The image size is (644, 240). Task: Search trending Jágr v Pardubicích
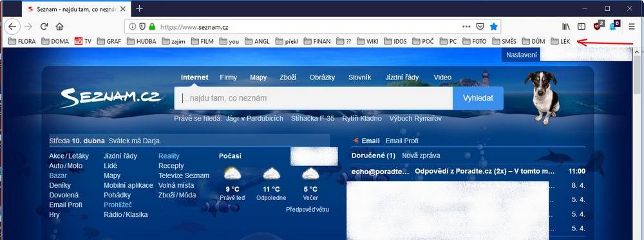(x=254, y=119)
